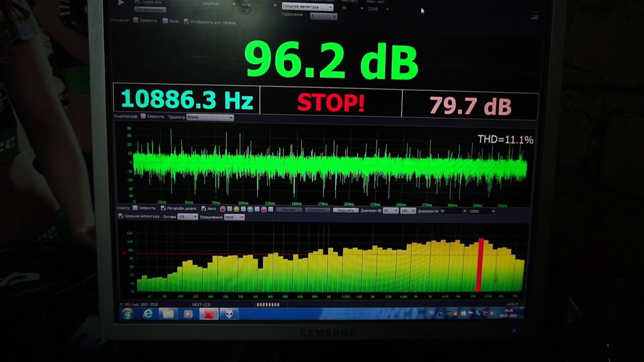Select the cyan spectrum color swatch

[250, 209]
